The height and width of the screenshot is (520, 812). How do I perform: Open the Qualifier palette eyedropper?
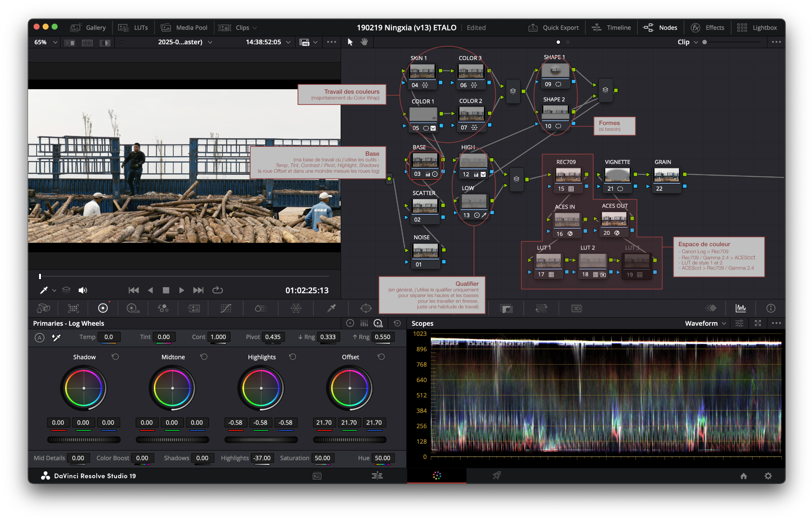331,309
